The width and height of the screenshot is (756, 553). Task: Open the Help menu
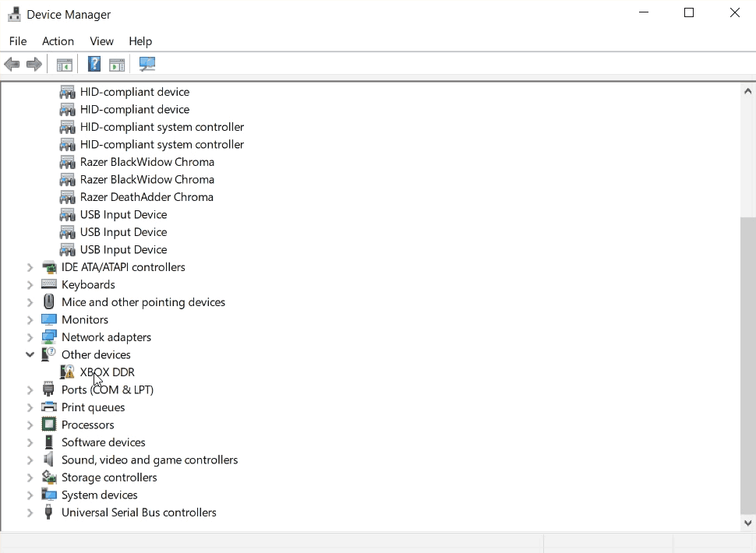click(140, 41)
